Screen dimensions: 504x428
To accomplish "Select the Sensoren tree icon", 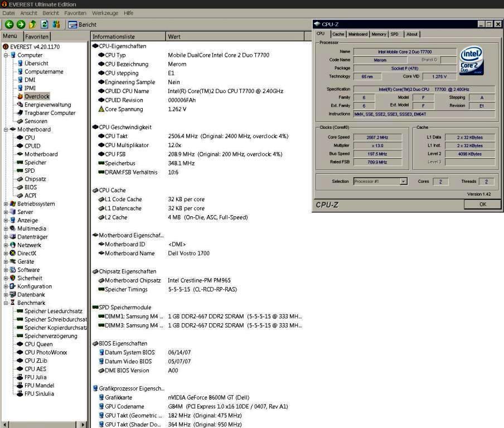I will (x=20, y=121).
